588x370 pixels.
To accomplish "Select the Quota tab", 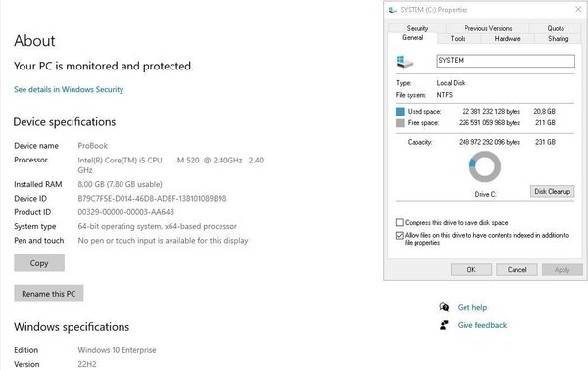I will click(x=556, y=28).
